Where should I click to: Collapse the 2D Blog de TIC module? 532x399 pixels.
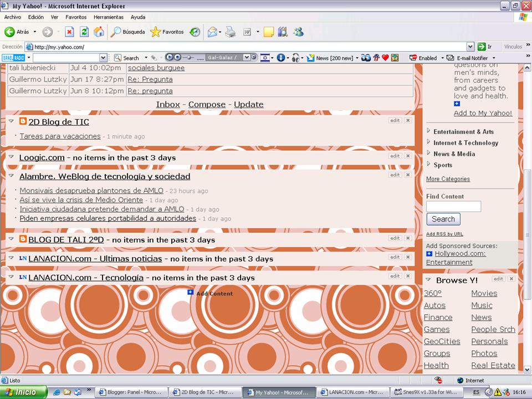[11, 121]
